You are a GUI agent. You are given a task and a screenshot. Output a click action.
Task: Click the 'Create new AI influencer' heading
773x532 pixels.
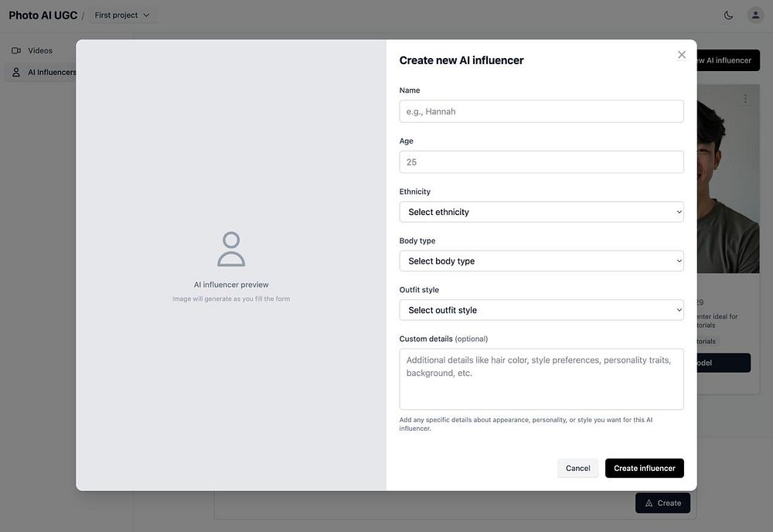[x=461, y=60]
